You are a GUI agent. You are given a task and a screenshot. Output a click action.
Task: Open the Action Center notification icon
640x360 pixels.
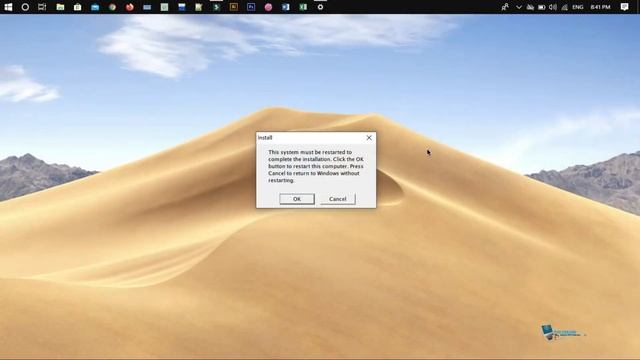tap(624, 7)
